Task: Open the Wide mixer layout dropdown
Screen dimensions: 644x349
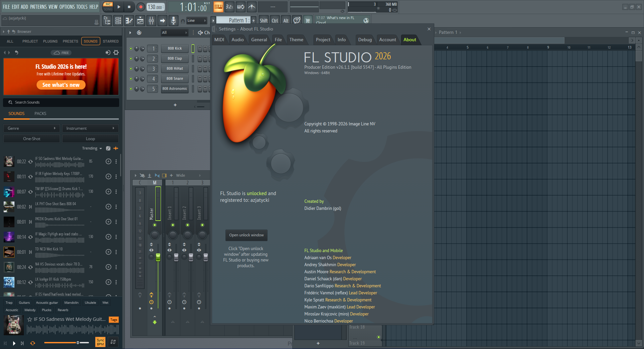Action: click(188, 175)
